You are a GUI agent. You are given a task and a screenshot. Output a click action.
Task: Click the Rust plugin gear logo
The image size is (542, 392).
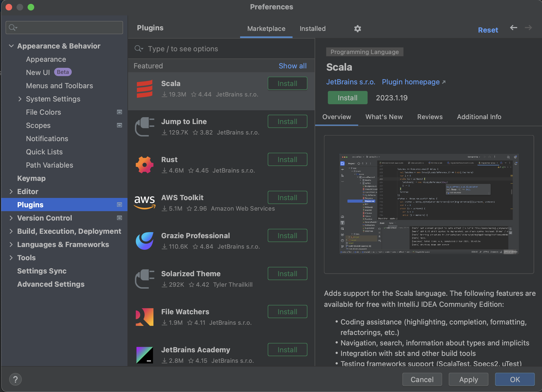(144, 165)
